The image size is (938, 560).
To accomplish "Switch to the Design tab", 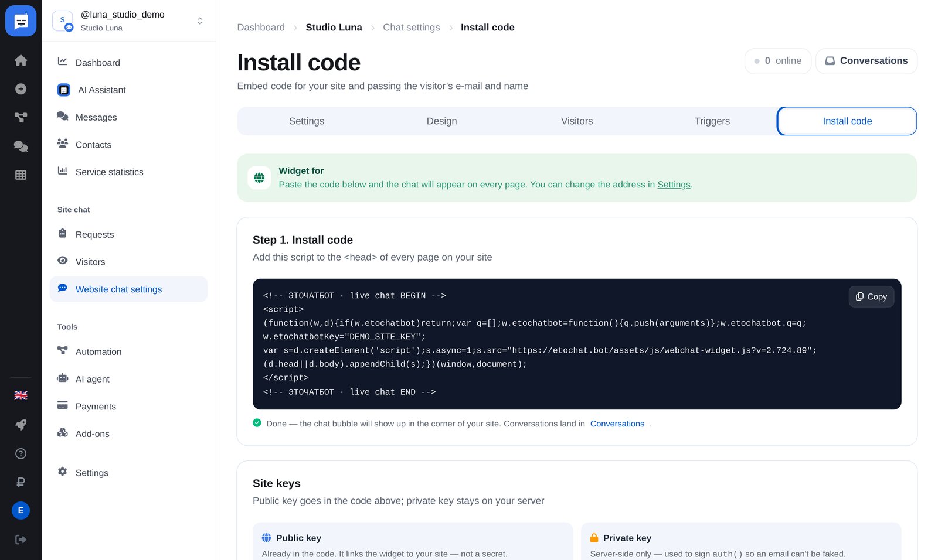I will [441, 121].
